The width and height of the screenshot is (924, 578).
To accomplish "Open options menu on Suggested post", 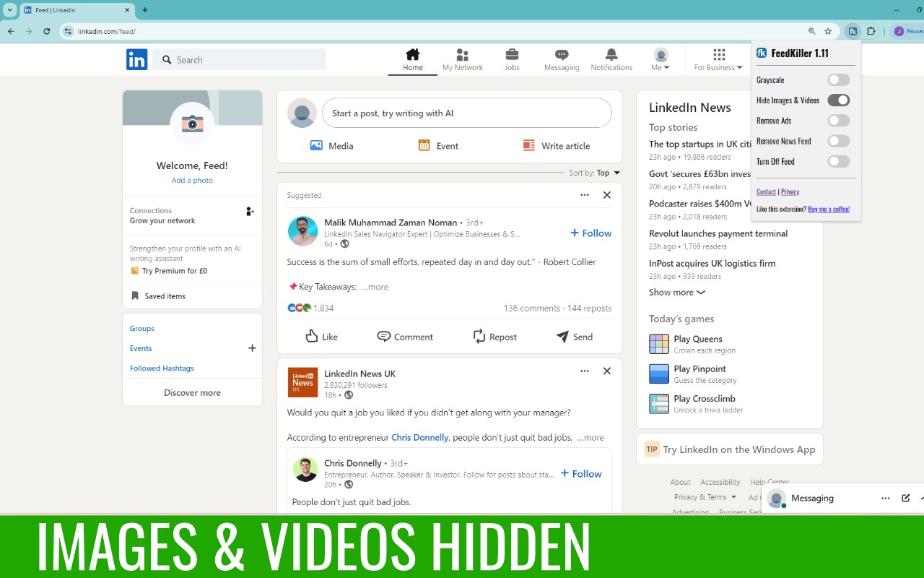I will pos(585,195).
